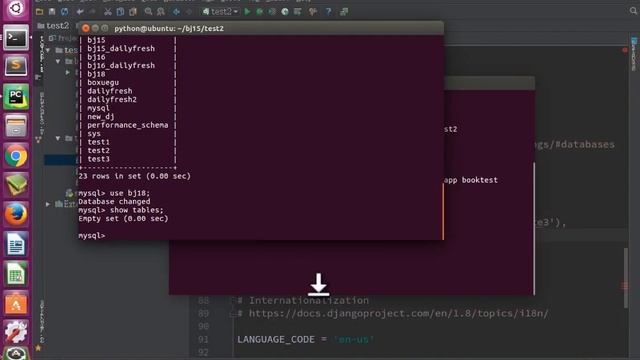The width and height of the screenshot is (640, 360).
Task: Click the Replace toolbar icon
Action: click(161, 12)
